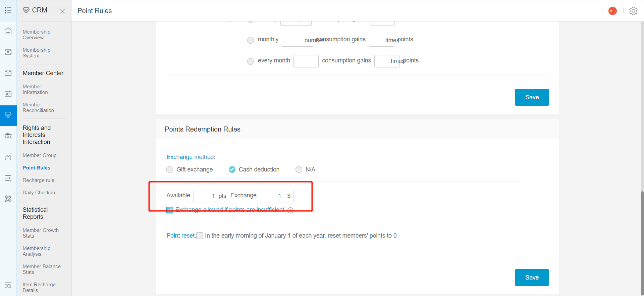
Task: Open Member Group page
Action: (x=40, y=155)
